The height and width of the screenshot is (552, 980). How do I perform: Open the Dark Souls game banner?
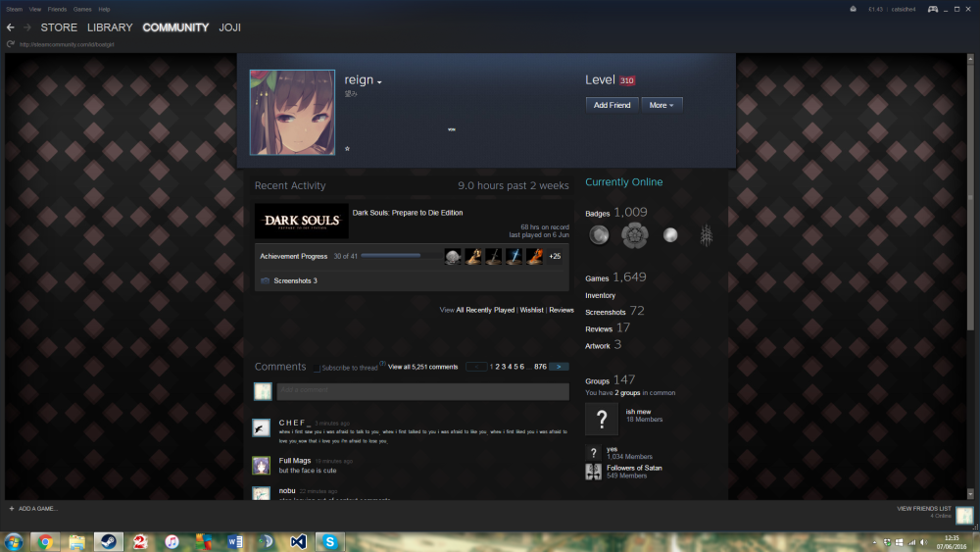point(302,221)
